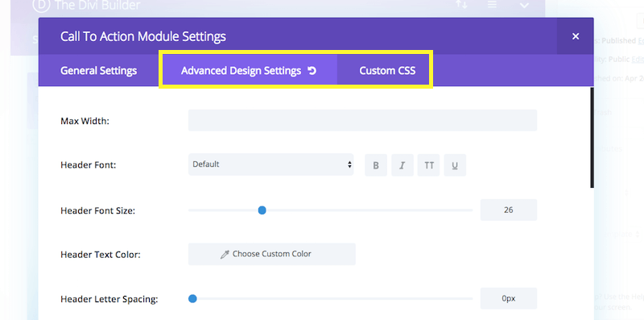The width and height of the screenshot is (644, 320).
Task: Open the Divi Builder hamburger menu icon
Action: [492, 5]
